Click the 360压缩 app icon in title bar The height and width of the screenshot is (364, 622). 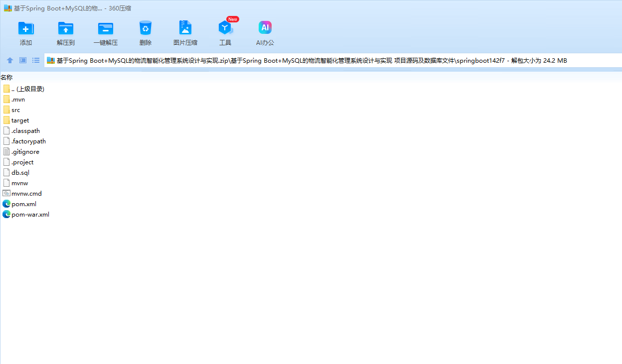7,8
